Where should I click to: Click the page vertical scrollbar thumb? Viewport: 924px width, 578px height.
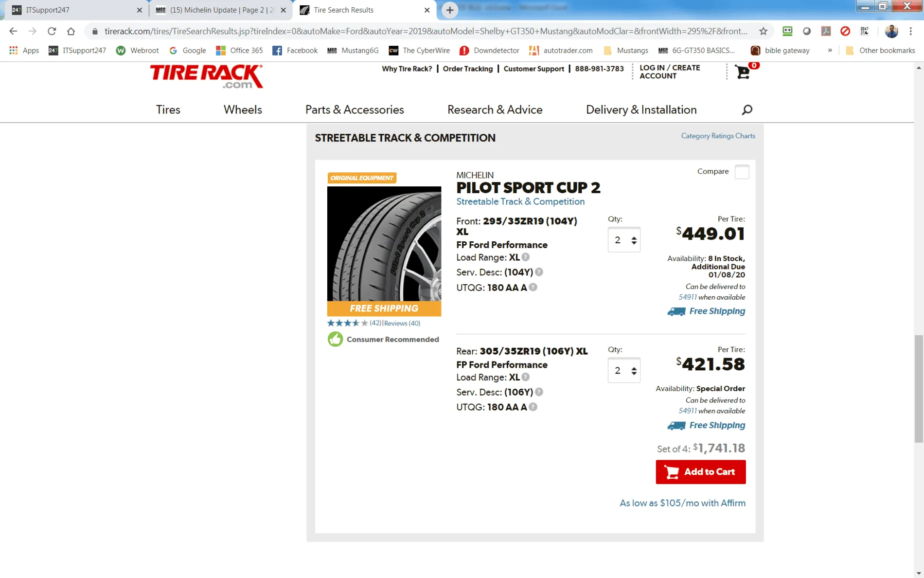coord(918,388)
